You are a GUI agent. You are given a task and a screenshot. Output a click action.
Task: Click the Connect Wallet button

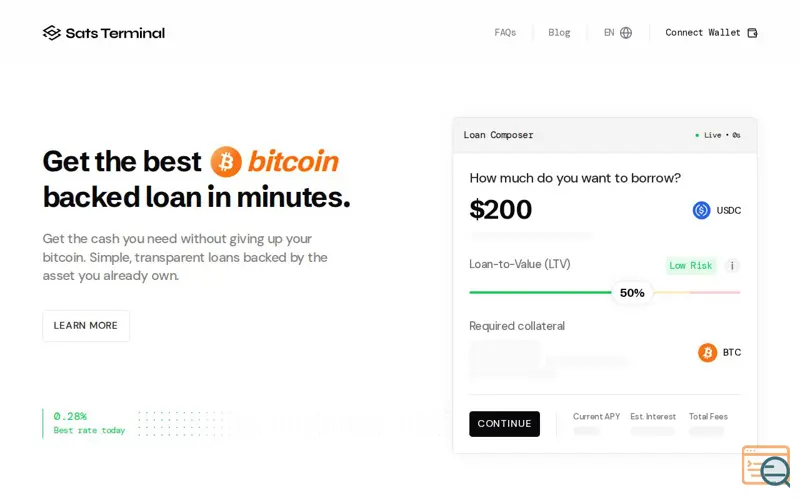pos(711,33)
